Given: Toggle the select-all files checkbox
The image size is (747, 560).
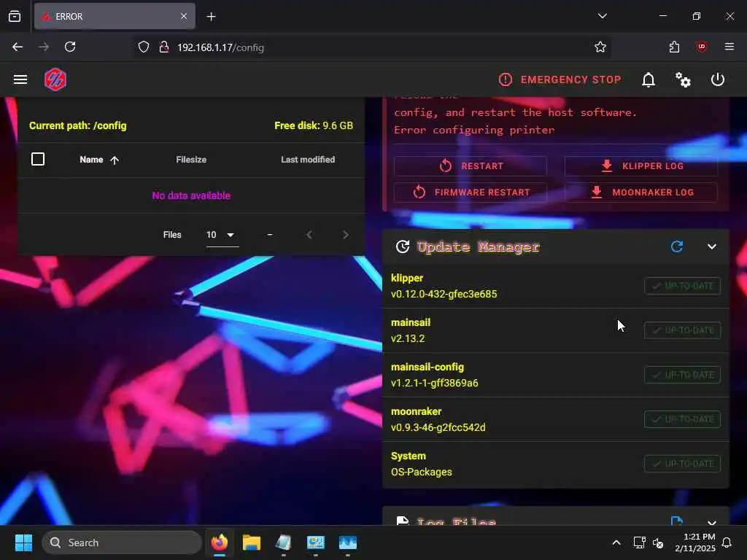Looking at the screenshot, I should pos(38,159).
